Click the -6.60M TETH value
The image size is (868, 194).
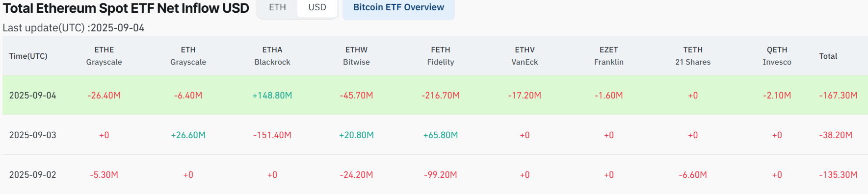pyautogui.click(x=693, y=175)
